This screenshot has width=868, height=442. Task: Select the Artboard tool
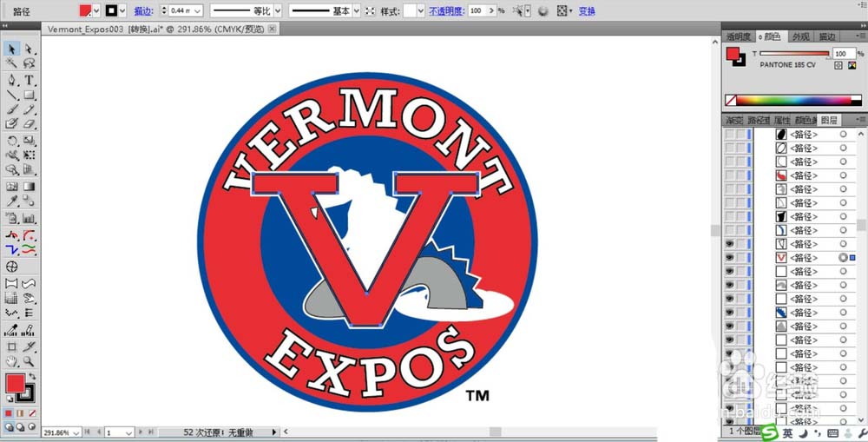tap(11, 347)
